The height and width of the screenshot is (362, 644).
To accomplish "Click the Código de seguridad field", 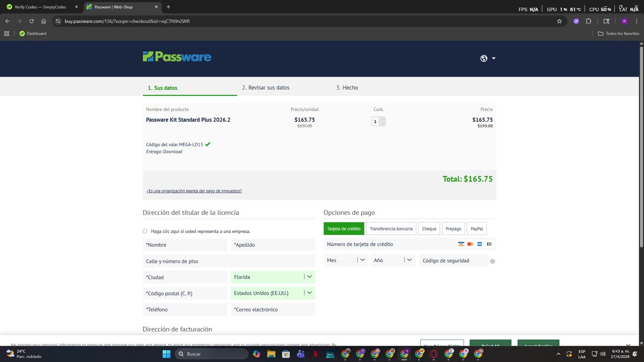I will [454, 260].
